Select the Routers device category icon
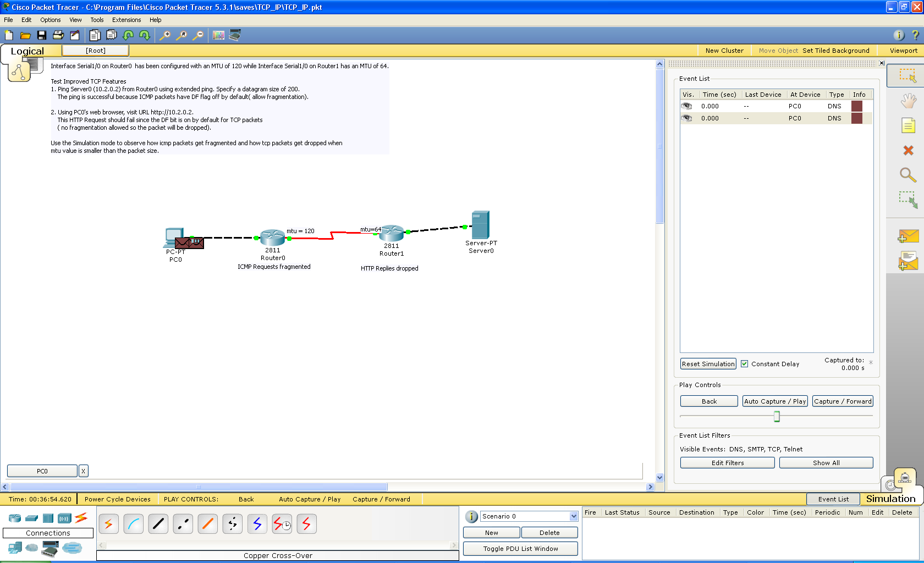This screenshot has width=924, height=563. 15,518
